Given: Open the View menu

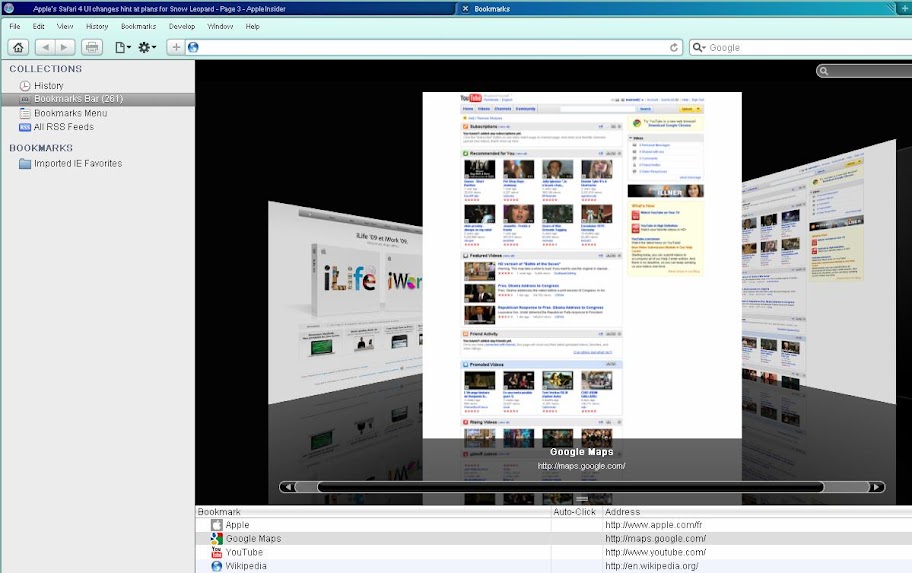Looking at the screenshot, I should click(x=65, y=26).
